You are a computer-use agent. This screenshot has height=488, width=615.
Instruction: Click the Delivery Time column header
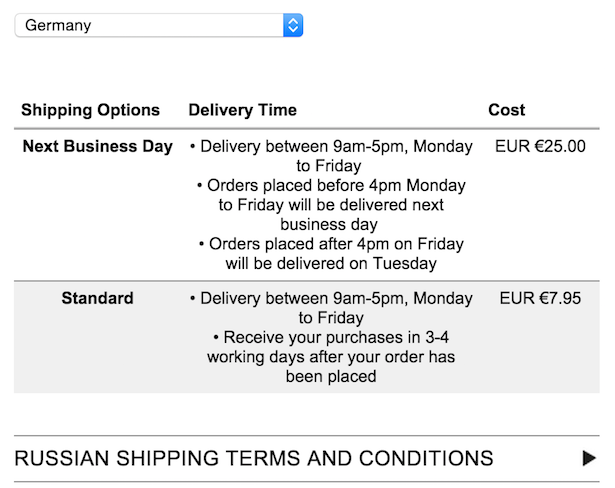(242, 110)
